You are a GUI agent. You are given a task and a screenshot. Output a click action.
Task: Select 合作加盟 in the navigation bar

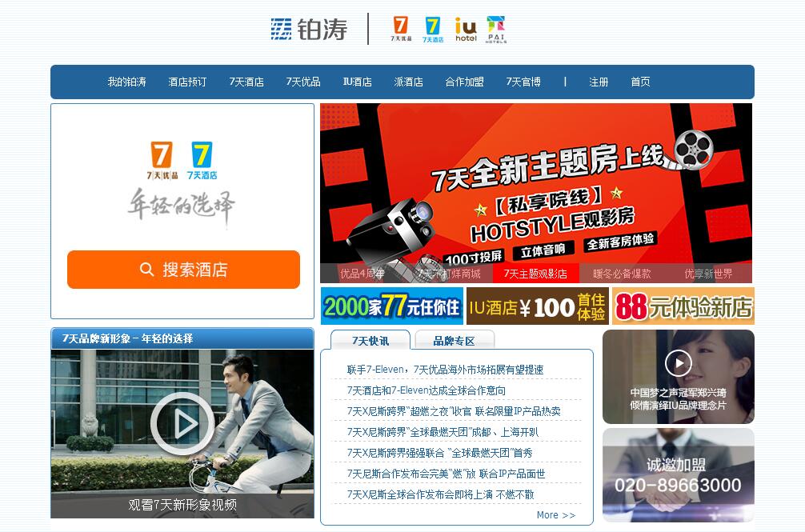(x=464, y=82)
